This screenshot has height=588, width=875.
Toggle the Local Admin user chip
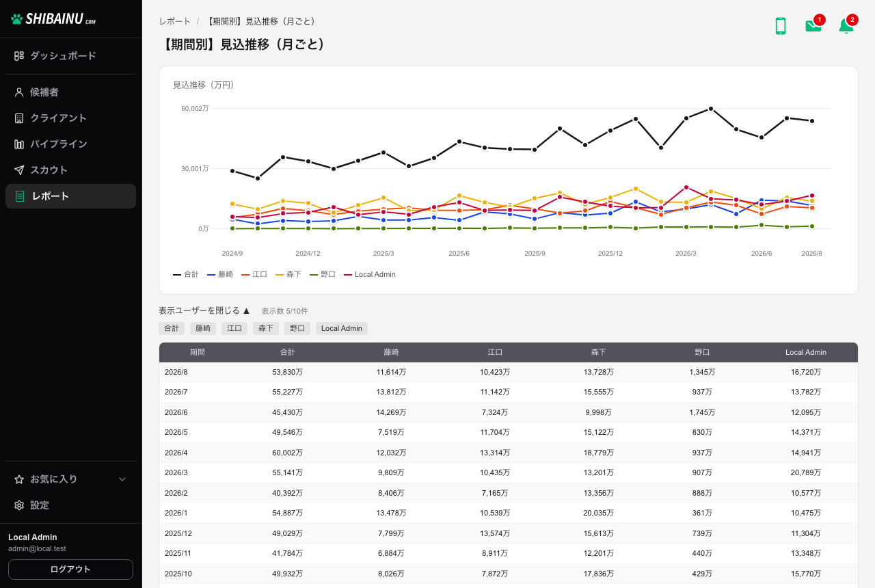pyautogui.click(x=342, y=328)
